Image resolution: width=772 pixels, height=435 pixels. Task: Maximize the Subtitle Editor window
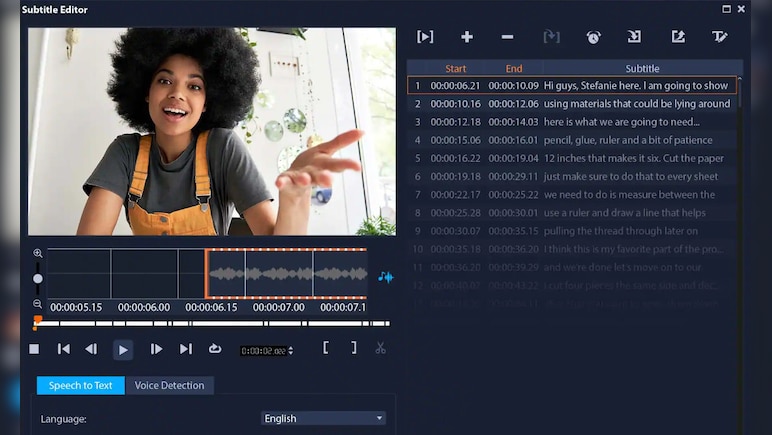726,9
